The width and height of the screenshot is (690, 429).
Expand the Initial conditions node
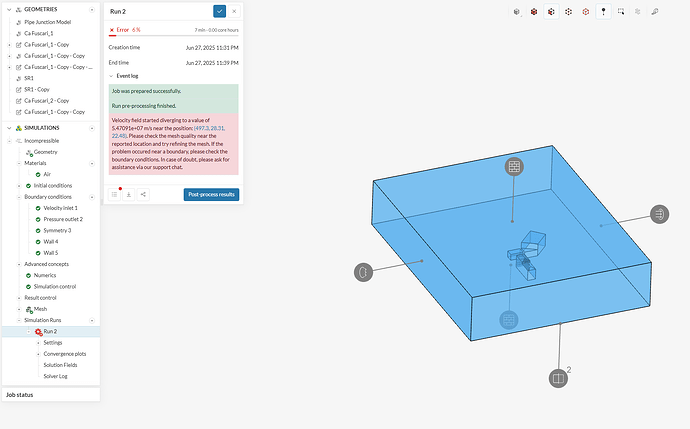click(19, 186)
